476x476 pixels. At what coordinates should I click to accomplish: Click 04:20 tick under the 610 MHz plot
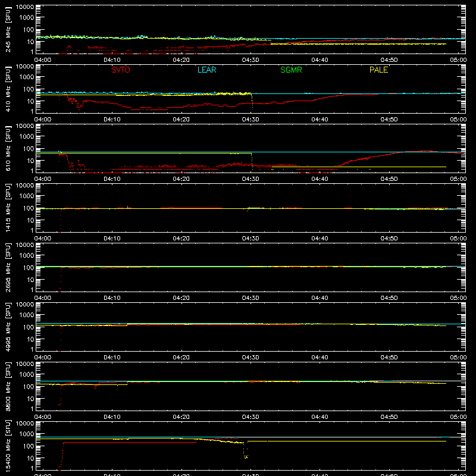pos(181,179)
